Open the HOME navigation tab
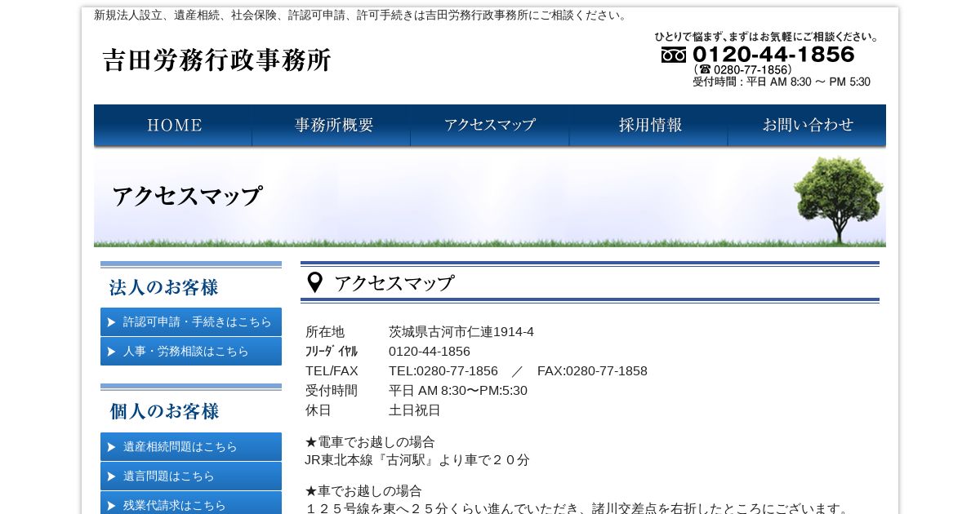980x514 pixels. click(x=173, y=126)
